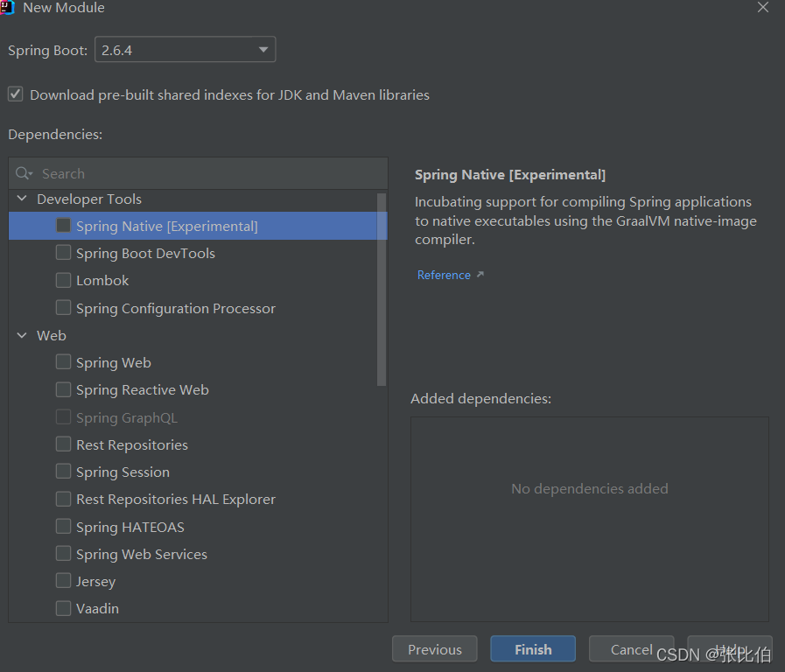Click the dependencies list scrollbar
Image resolution: width=785 pixels, height=672 pixels.
[382, 290]
